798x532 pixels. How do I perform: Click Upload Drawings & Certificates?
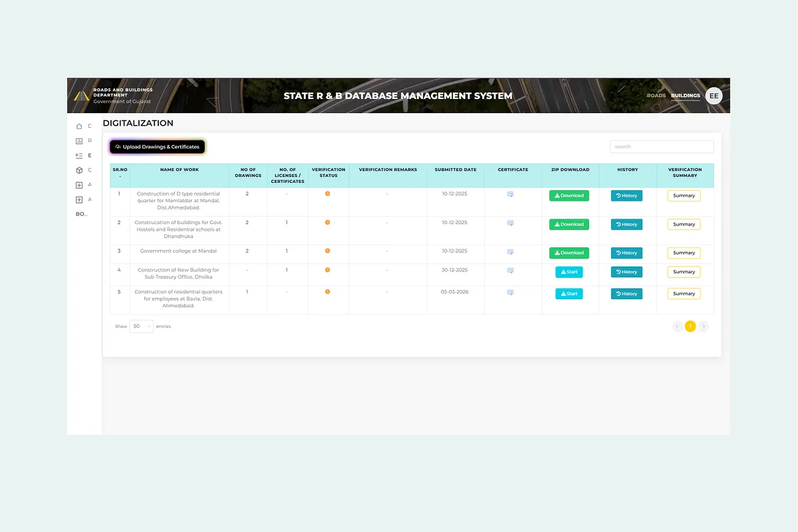tap(157, 146)
